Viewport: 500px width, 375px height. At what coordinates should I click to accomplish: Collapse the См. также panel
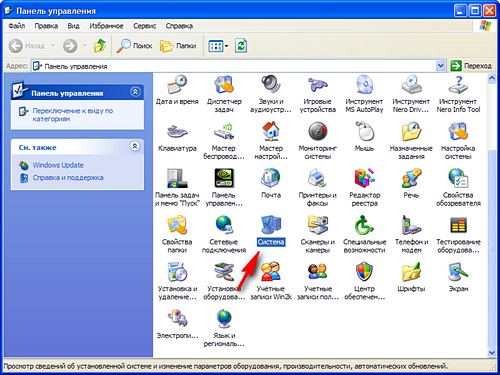(135, 146)
